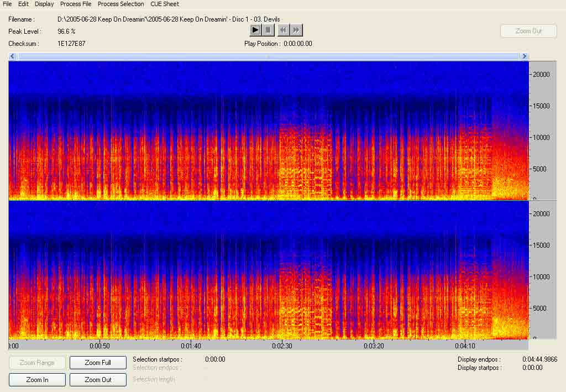Click the Display startpos value 0:00:00
The height and width of the screenshot is (392, 566).
[x=532, y=368]
